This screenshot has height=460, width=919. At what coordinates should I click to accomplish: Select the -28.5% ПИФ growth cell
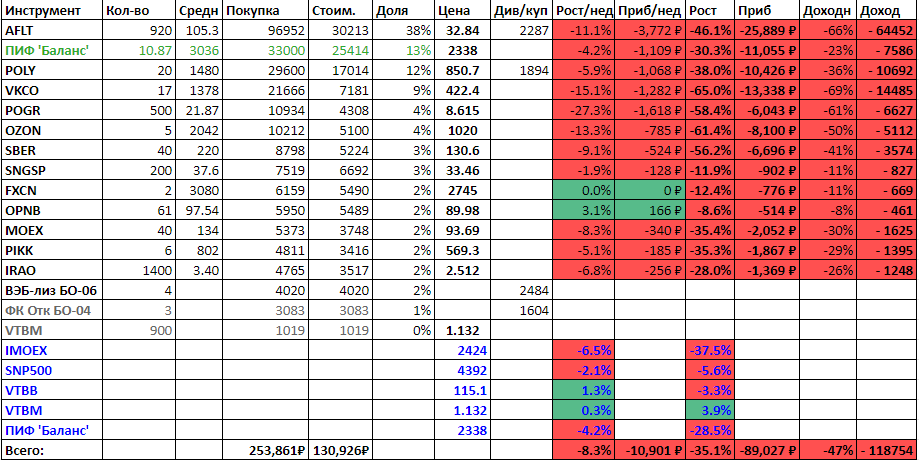[x=710, y=431]
